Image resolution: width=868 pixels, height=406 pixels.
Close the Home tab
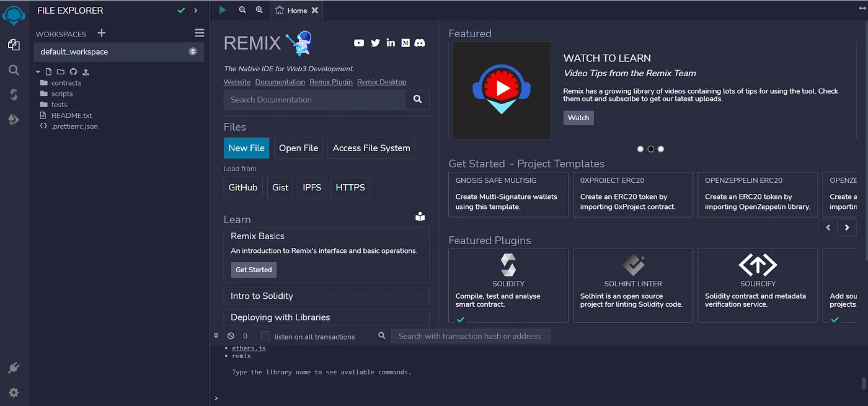[x=315, y=11]
